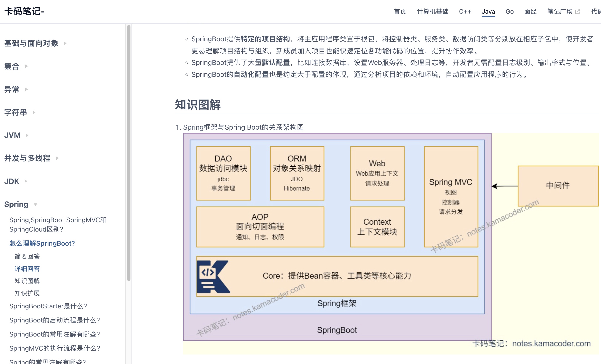Go to the Go nav section
This screenshot has width=601, height=364.
point(509,11)
